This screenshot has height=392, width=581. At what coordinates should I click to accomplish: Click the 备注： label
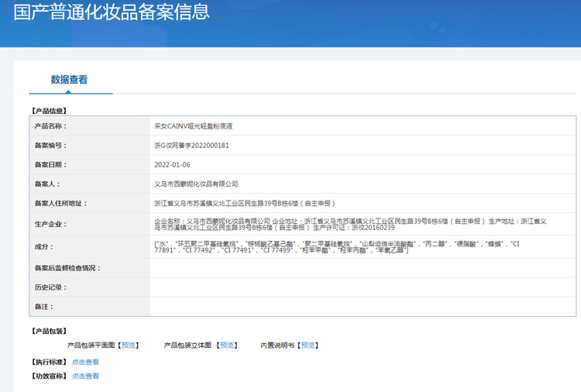click(44, 307)
